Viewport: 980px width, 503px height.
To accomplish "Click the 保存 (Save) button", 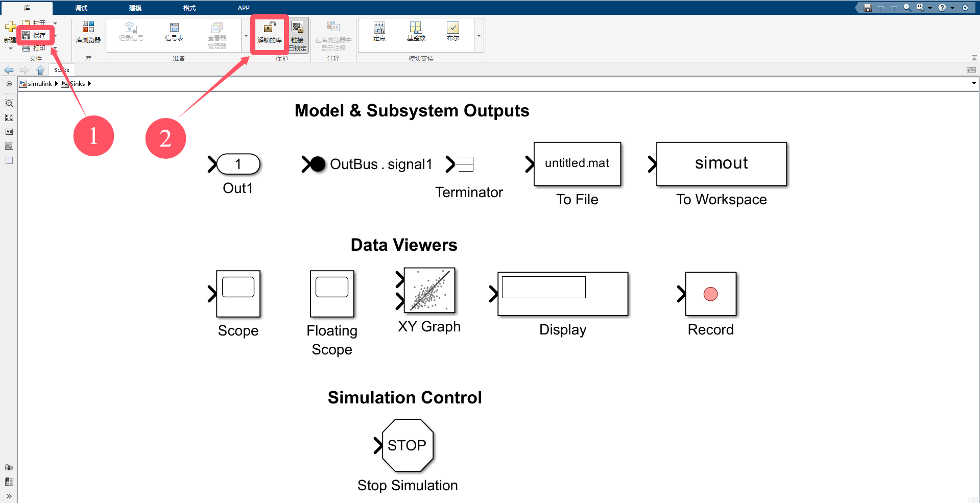I will coord(35,35).
